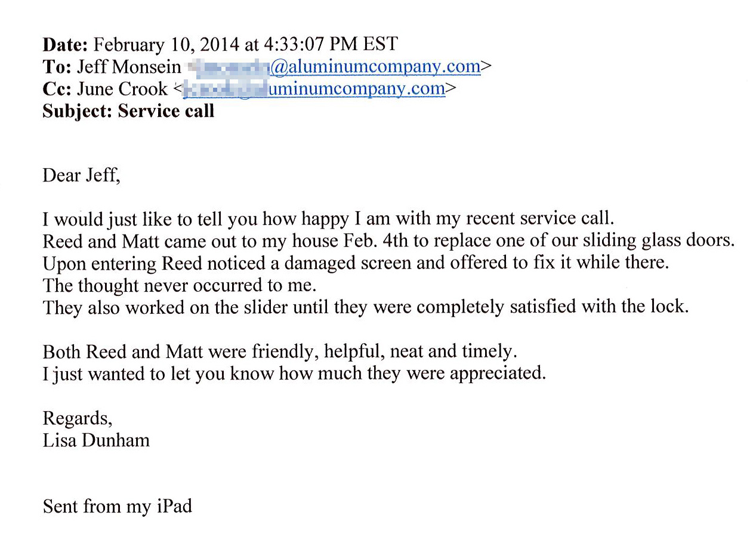The width and height of the screenshot is (756, 534).
Task: Click the line 'The thought never occurred to me'
Action: (x=179, y=285)
